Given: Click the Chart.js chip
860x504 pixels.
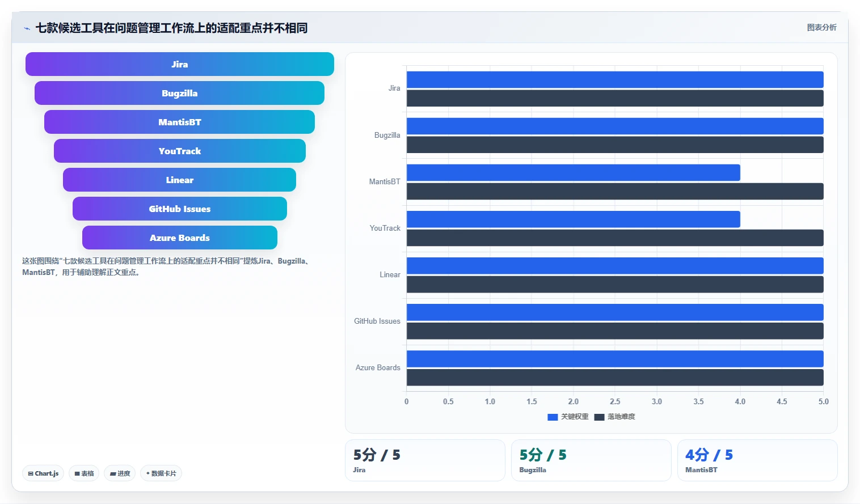Looking at the screenshot, I should coord(43,473).
